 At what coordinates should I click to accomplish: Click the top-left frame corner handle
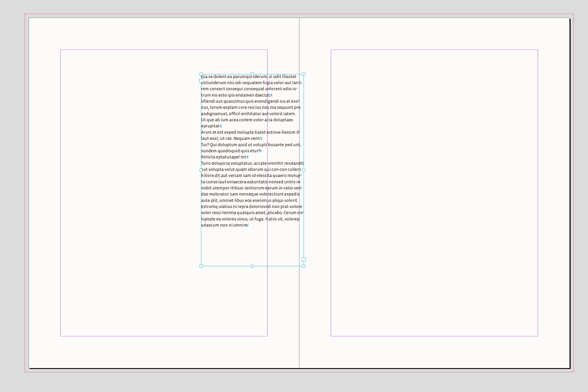(201, 74)
